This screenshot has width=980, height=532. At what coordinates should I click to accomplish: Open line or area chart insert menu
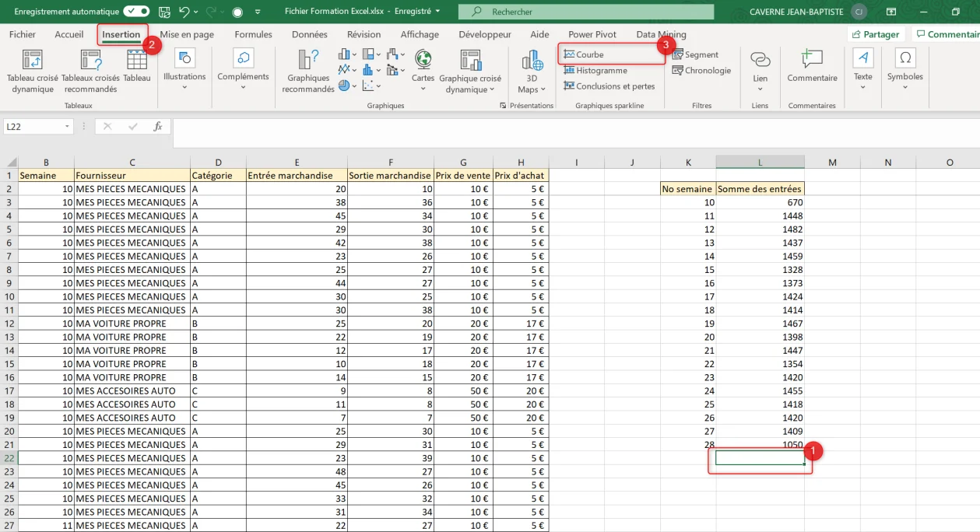[x=347, y=70]
